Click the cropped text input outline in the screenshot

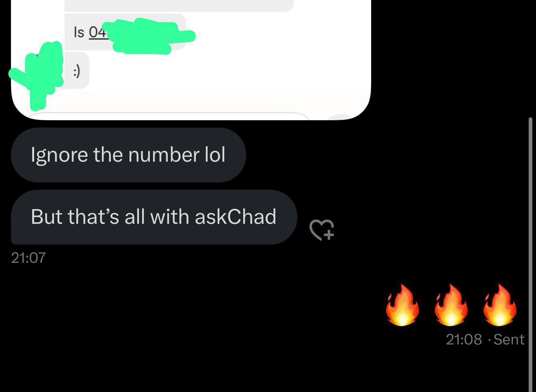(169, 116)
